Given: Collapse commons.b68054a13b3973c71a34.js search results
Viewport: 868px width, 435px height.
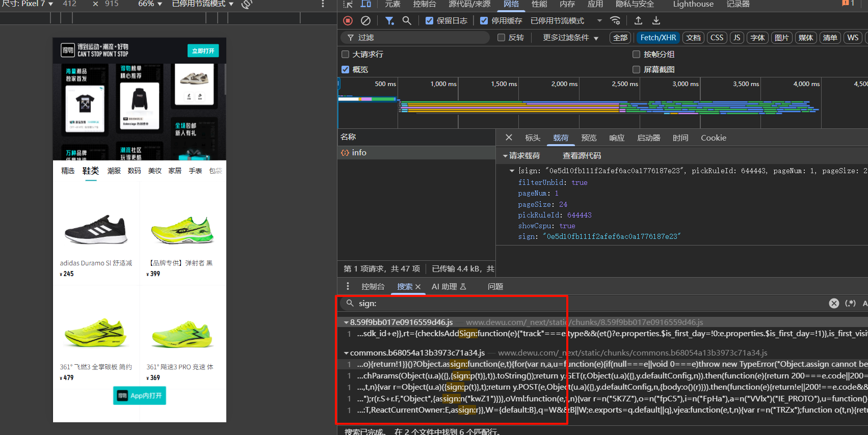Looking at the screenshot, I should tap(346, 353).
